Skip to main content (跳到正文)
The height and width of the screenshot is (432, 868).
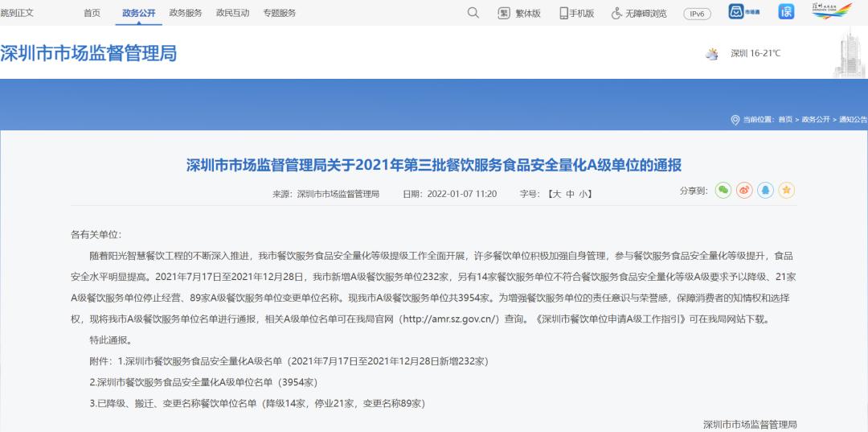click(x=17, y=13)
